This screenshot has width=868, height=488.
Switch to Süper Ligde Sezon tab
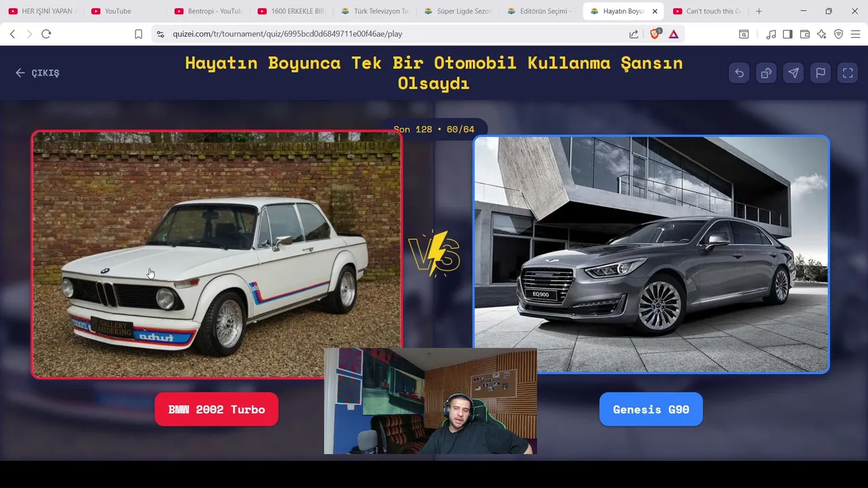tap(458, 12)
